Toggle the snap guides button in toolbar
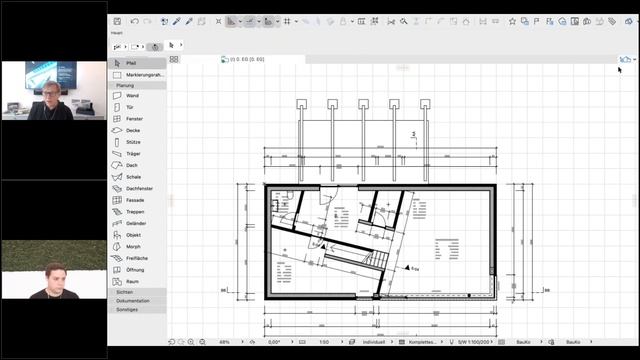640x360 pixels. [x=249, y=21]
